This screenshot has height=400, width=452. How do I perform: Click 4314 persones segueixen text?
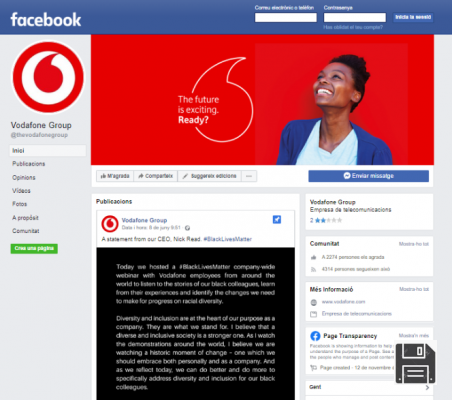(356, 269)
